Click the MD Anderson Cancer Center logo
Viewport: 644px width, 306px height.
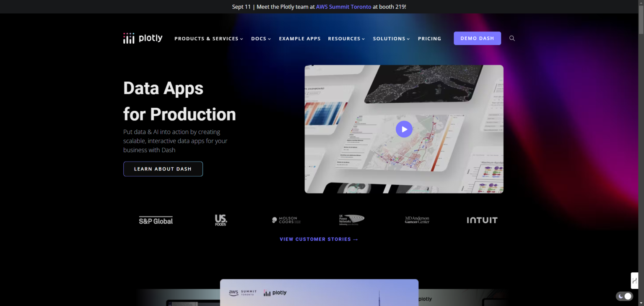pyautogui.click(x=417, y=220)
